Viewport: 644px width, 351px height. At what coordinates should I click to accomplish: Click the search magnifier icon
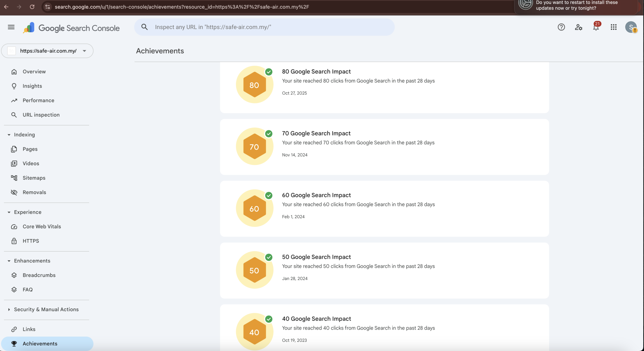[x=144, y=27]
